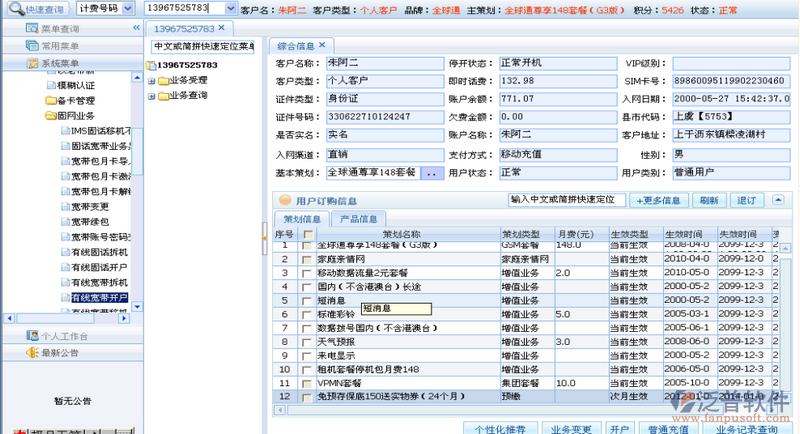The width and height of the screenshot is (800, 434).
Task: Tick the checkbox for 天气预报
Action: [x=307, y=342]
